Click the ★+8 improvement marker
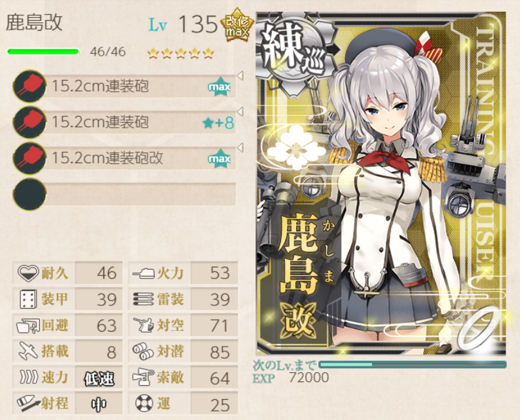The image size is (520, 420). pyautogui.click(x=218, y=123)
